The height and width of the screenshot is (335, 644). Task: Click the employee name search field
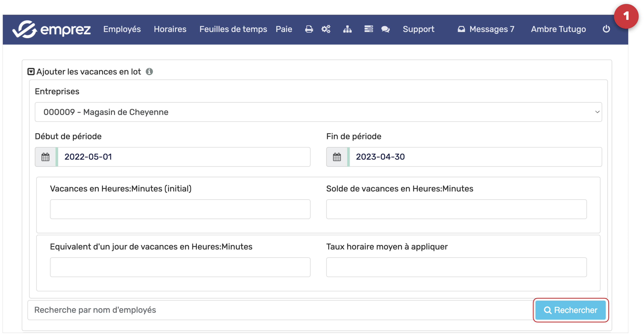pyautogui.click(x=280, y=310)
